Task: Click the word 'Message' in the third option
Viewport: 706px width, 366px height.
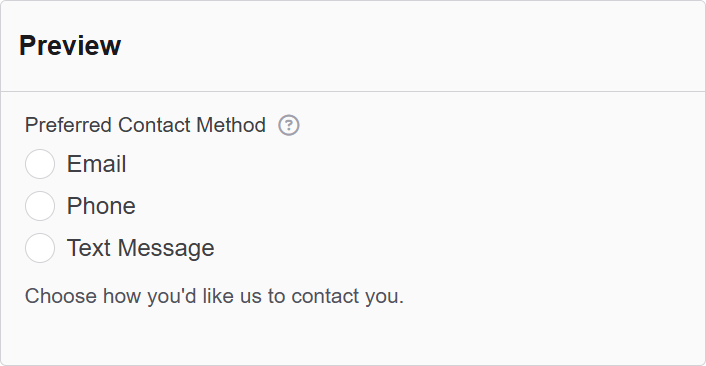Action: 166,249
